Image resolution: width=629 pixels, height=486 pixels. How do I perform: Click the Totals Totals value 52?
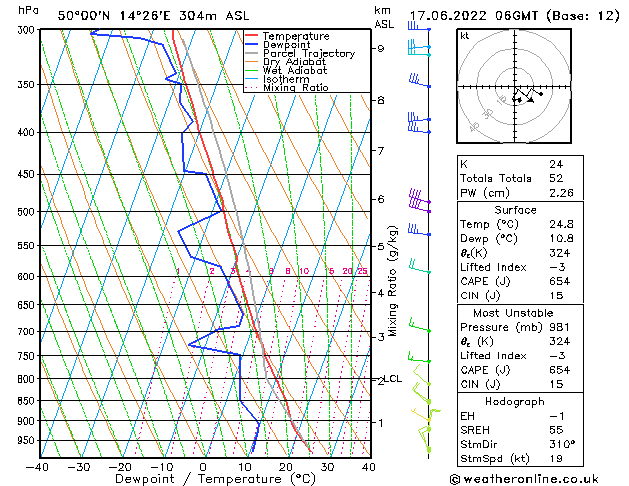556,178
